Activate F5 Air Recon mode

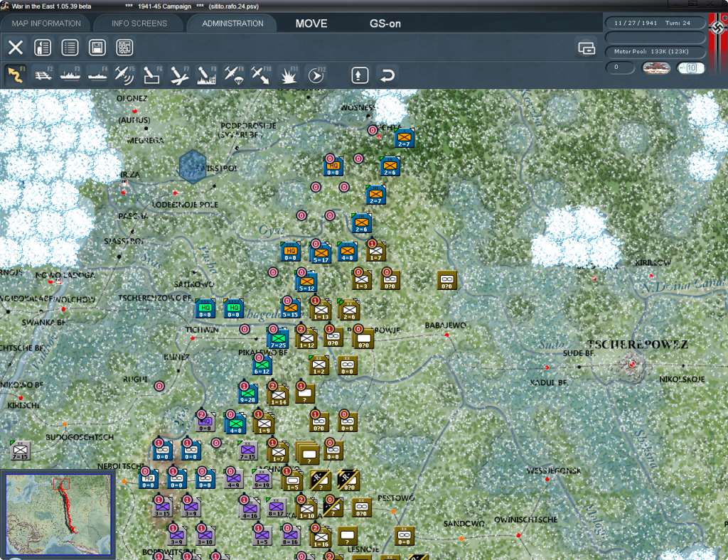124,75
